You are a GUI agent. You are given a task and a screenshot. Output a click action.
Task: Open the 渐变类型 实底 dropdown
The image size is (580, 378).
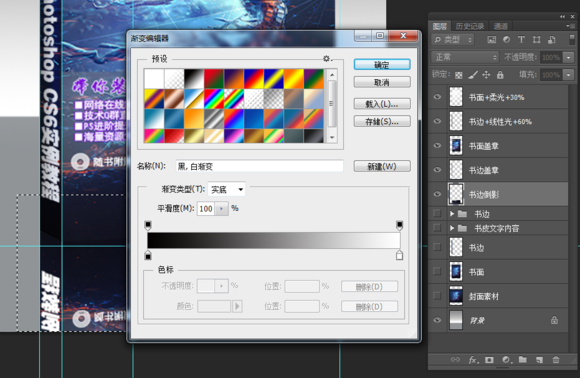click(x=227, y=189)
